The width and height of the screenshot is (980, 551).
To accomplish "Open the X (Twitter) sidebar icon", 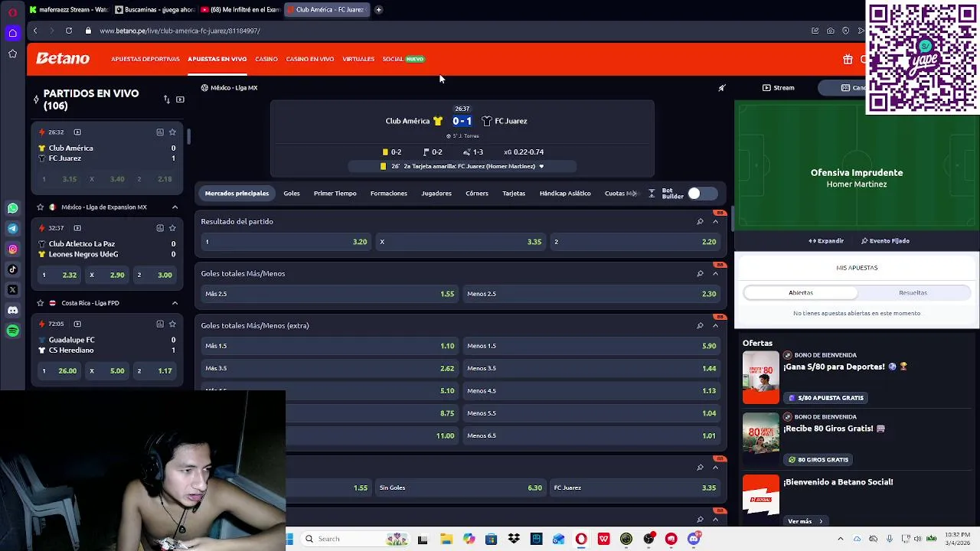I will tap(13, 289).
